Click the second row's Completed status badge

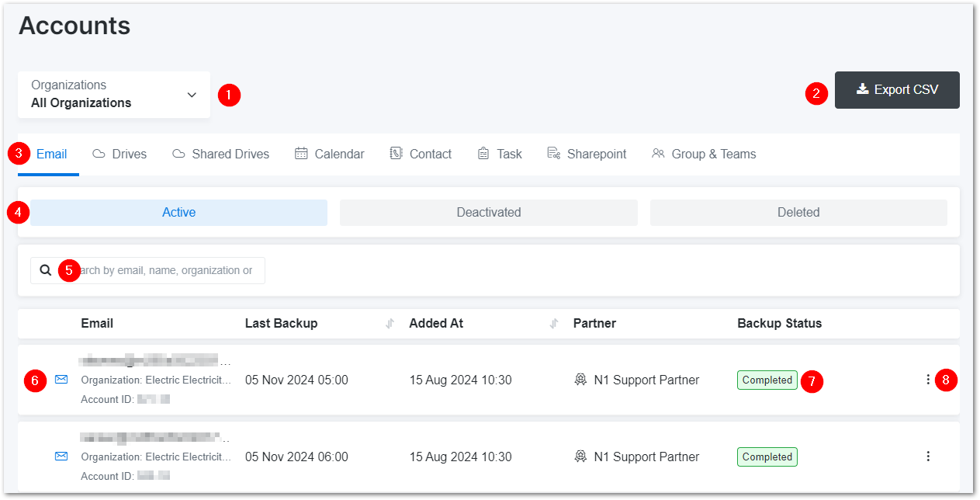click(767, 457)
